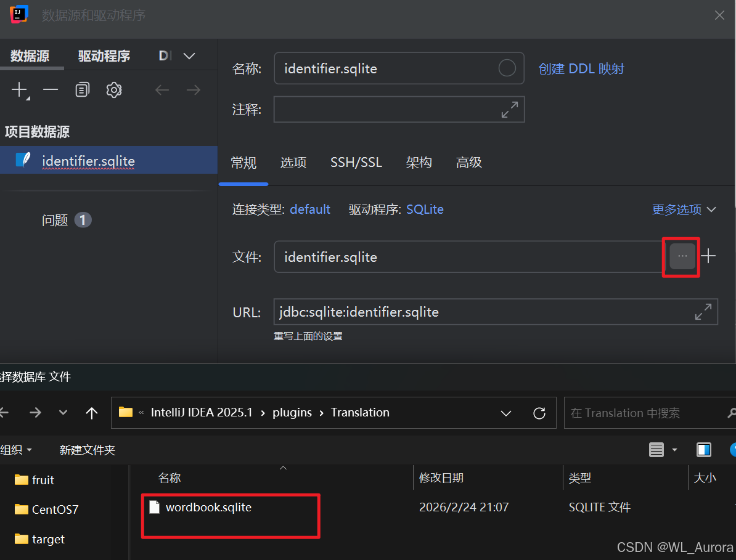Click the SQLITE 文件 type cell
This screenshot has width=736, height=560.
pyautogui.click(x=599, y=507)
